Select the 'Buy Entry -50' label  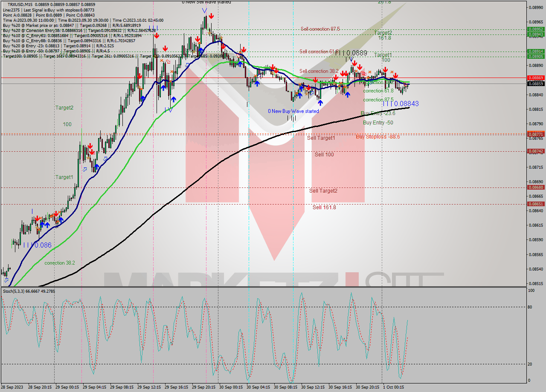coord(378,123)
